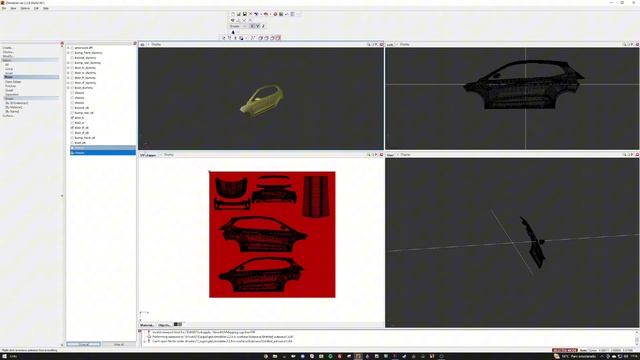Viewport: 640px width, 360px height.
Task: Open the Options menu
Action: coord(25,8)
